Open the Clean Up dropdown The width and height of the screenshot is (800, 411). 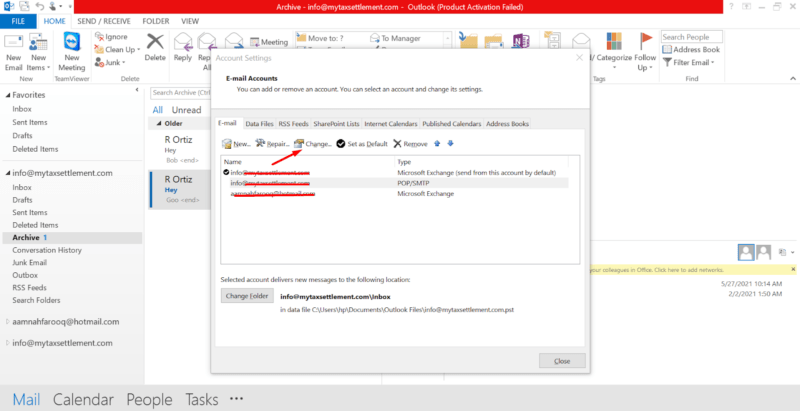(x=117, y=49)
